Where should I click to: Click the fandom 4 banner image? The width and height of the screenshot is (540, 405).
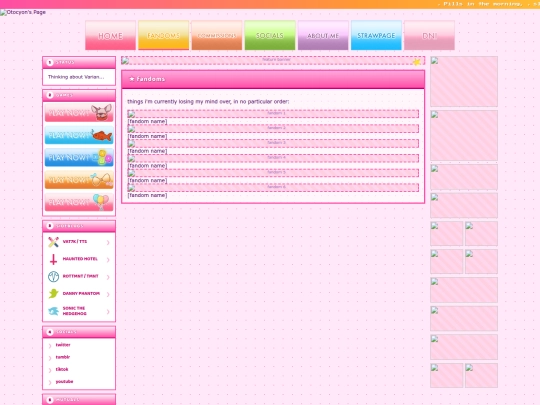[x=273, y=158]
